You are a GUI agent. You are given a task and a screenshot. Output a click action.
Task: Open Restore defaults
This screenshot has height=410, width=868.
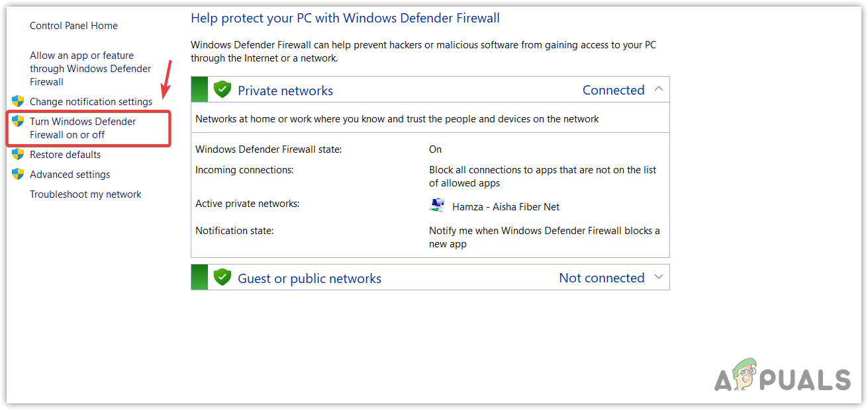65,154
